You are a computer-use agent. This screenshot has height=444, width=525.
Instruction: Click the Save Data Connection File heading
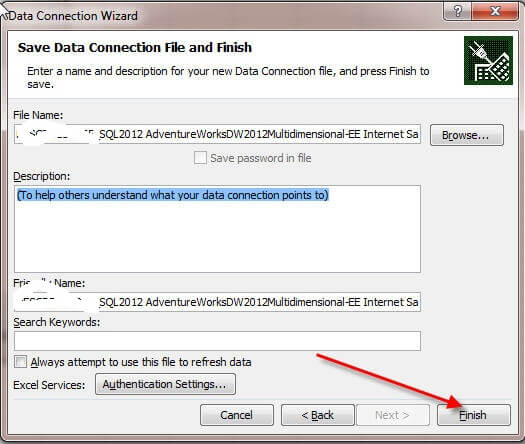[x=135, y=48]
